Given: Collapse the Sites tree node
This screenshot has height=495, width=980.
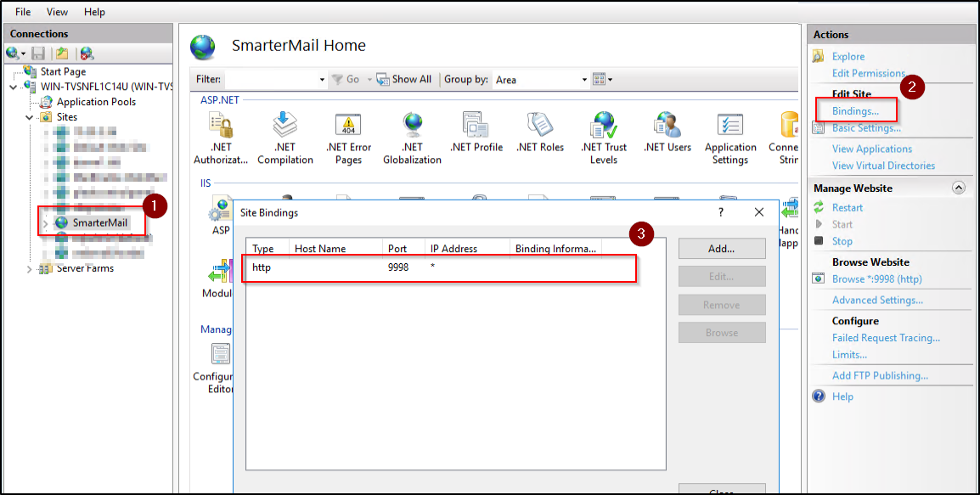Looking at the screenshot, I should (x=30, y=117).
